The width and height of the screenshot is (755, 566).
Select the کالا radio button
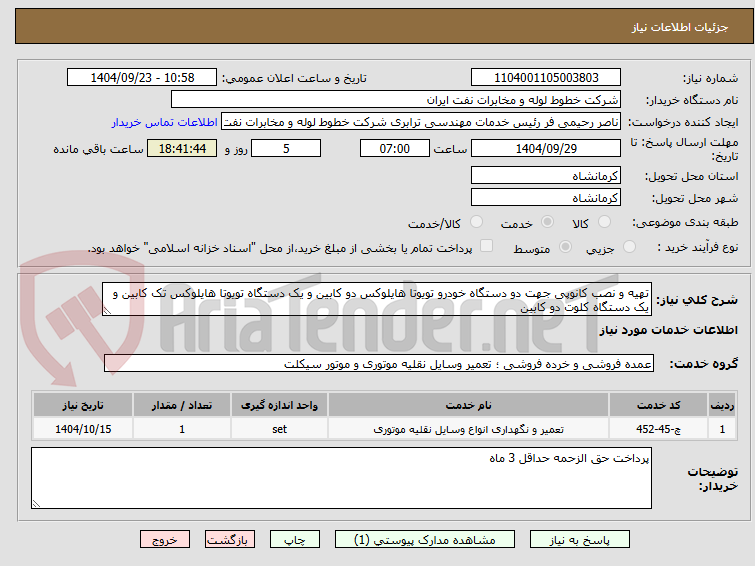(x=604, y=222)
